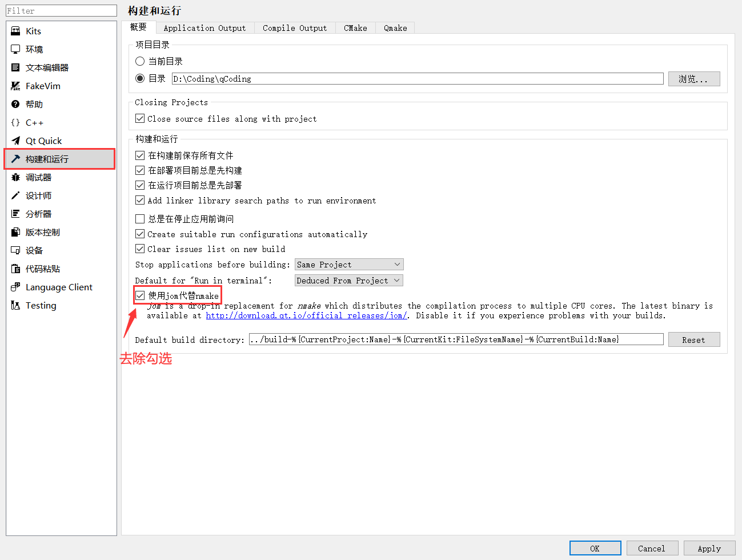Open Stop applications before building dropdown
Image resolution: width=742 pixels, height=560 pixels.
(x=349, y=265)
